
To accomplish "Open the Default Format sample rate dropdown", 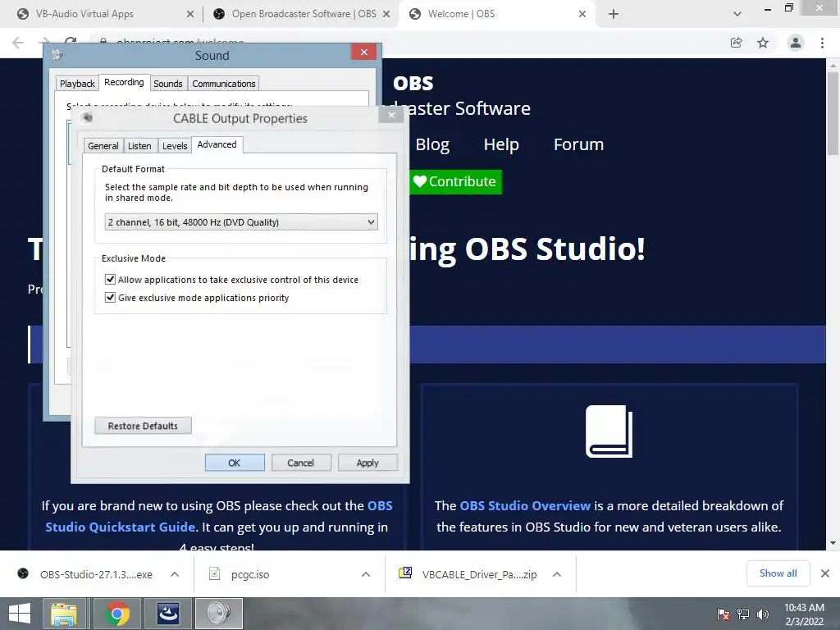I will (241, 222).
